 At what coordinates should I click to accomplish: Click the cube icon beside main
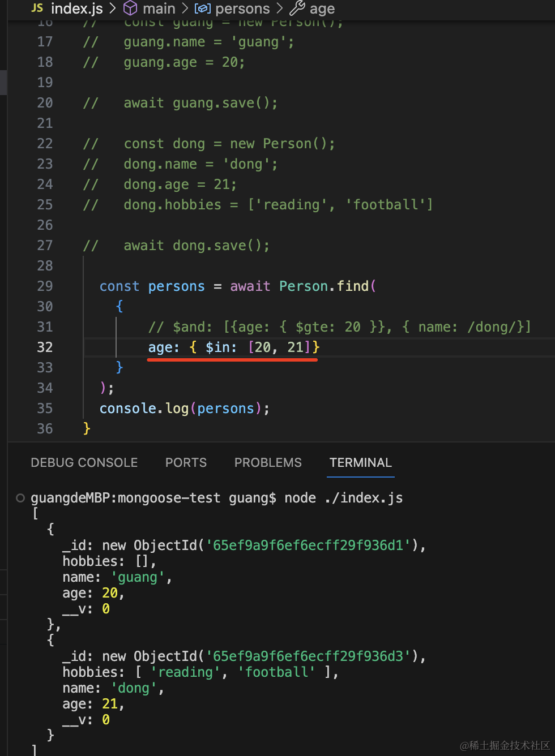tap(130, 8)
